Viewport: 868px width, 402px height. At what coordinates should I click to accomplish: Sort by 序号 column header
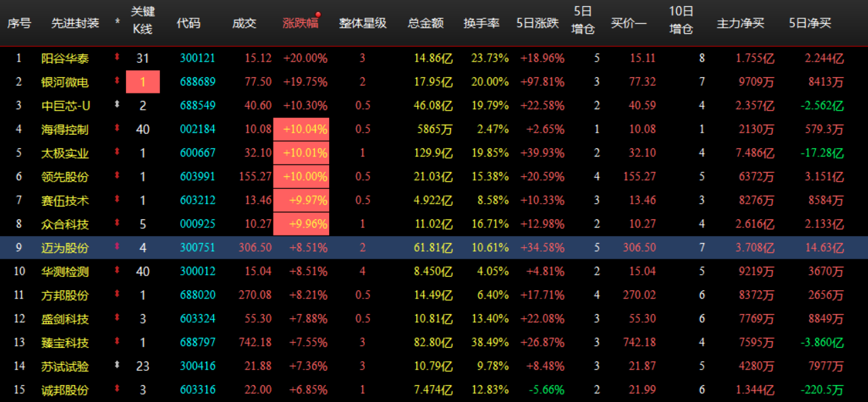(19, 23)
